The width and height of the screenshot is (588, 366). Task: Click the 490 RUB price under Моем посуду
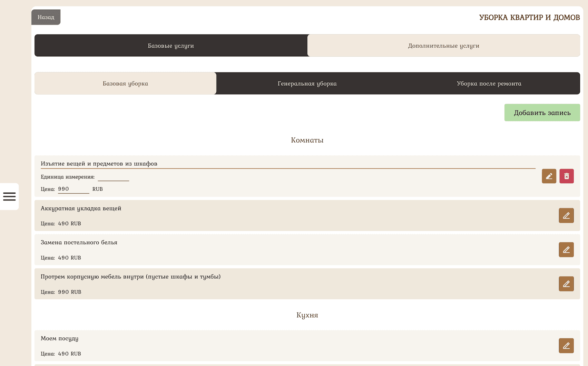[x=70, y=354]
